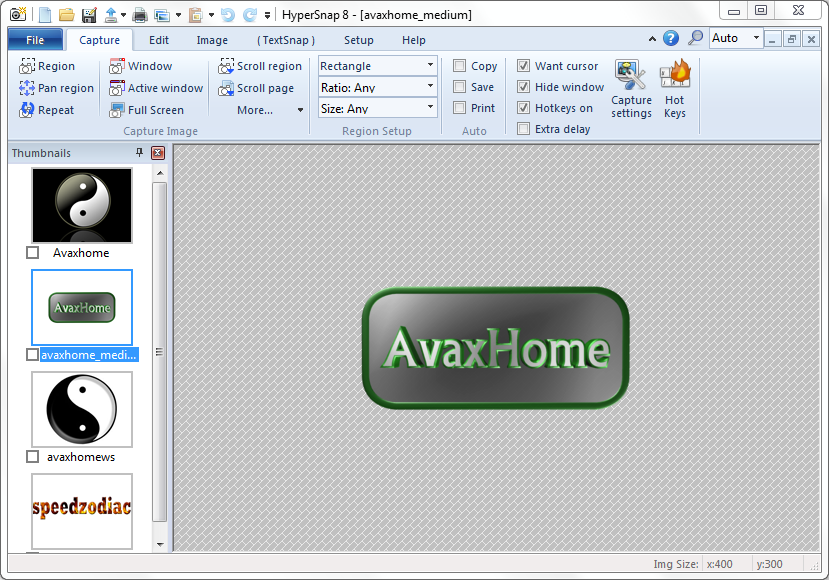Click the y:300 image height status value

click(769, 564)
